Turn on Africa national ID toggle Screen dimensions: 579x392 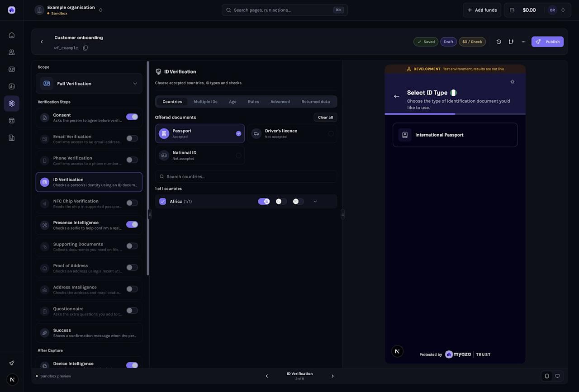pos(298,202)
